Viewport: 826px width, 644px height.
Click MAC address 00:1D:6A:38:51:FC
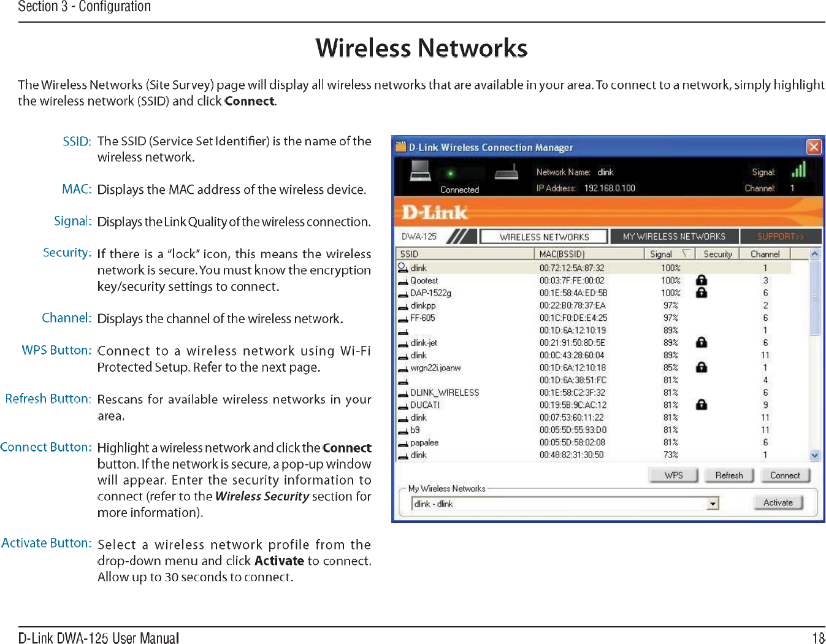click(573, 380)
